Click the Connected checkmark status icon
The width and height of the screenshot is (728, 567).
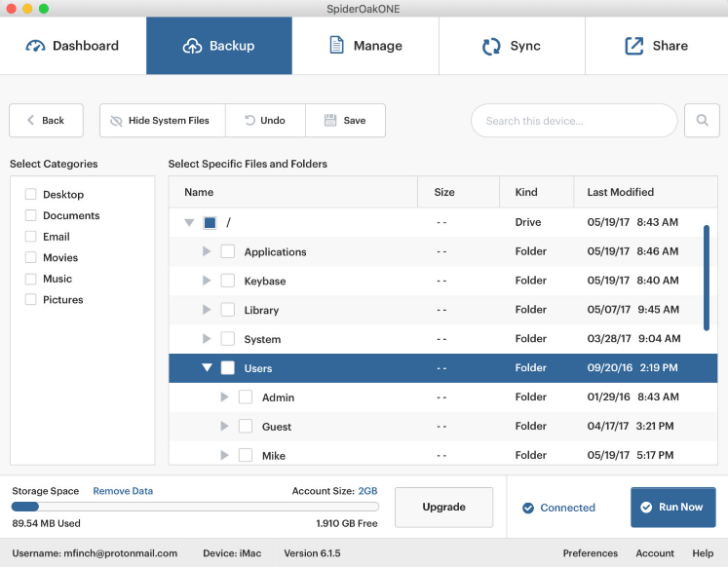528,509
